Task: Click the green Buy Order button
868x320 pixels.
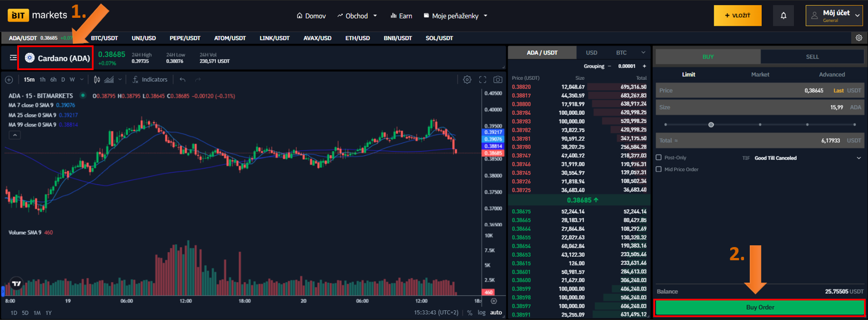Action: coord(759,307)
